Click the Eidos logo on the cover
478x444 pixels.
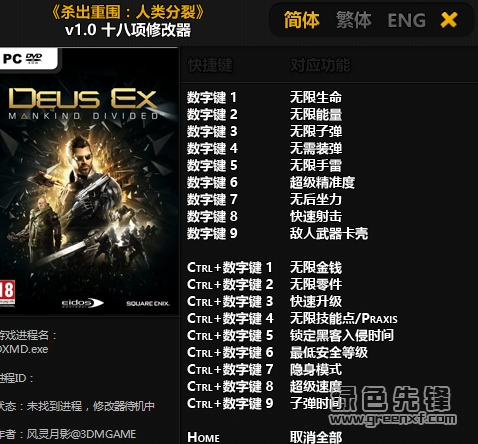click(82, 303)
